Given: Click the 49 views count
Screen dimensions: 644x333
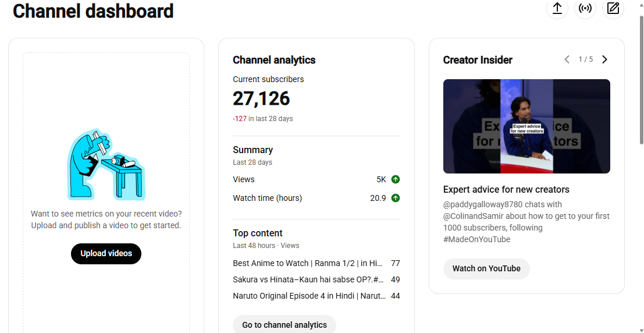Looking at the screenshot, I should click(396, 279).
